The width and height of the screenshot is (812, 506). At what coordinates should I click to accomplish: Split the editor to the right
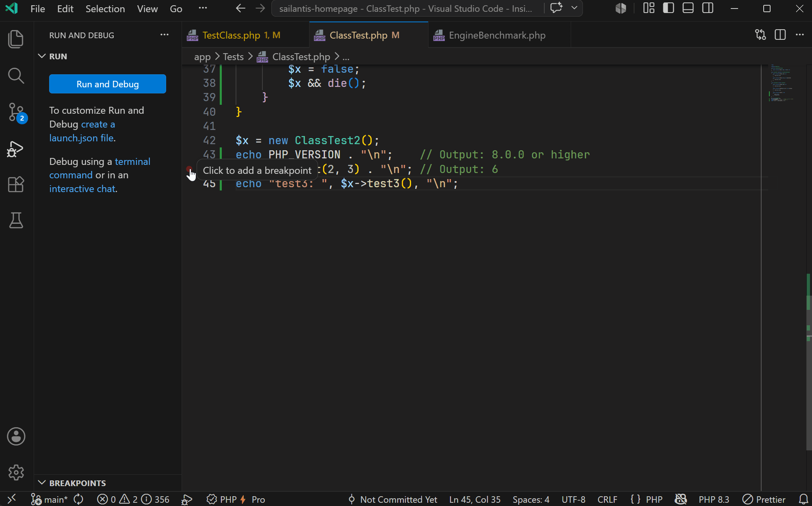[x=780, y=35]
